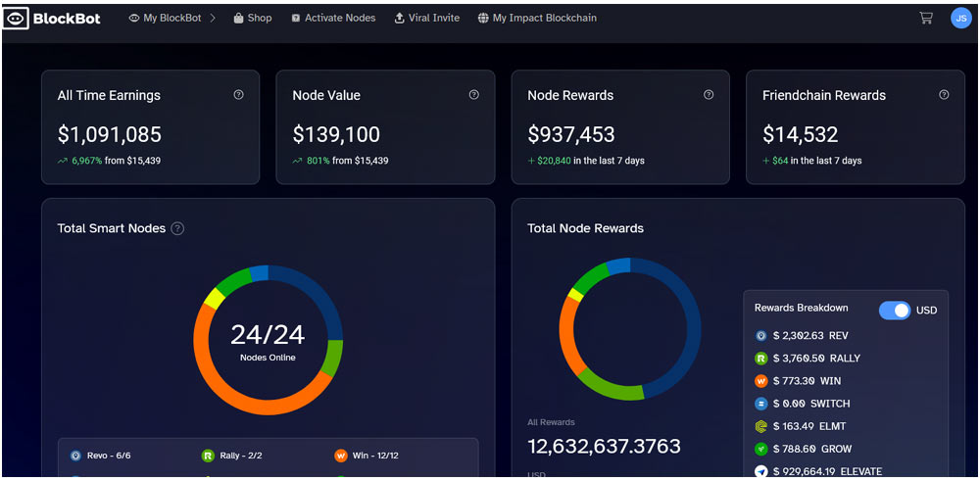Click the Node Value $139,100 amount
980x481 pixels.
point(336,134)
